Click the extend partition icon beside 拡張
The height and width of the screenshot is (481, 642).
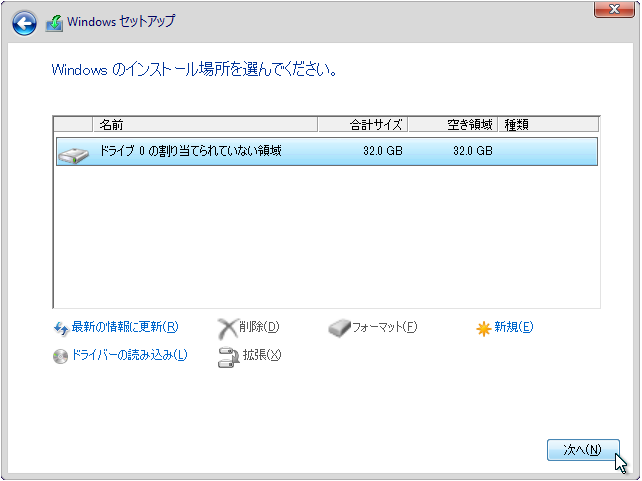tap(228, 357)
